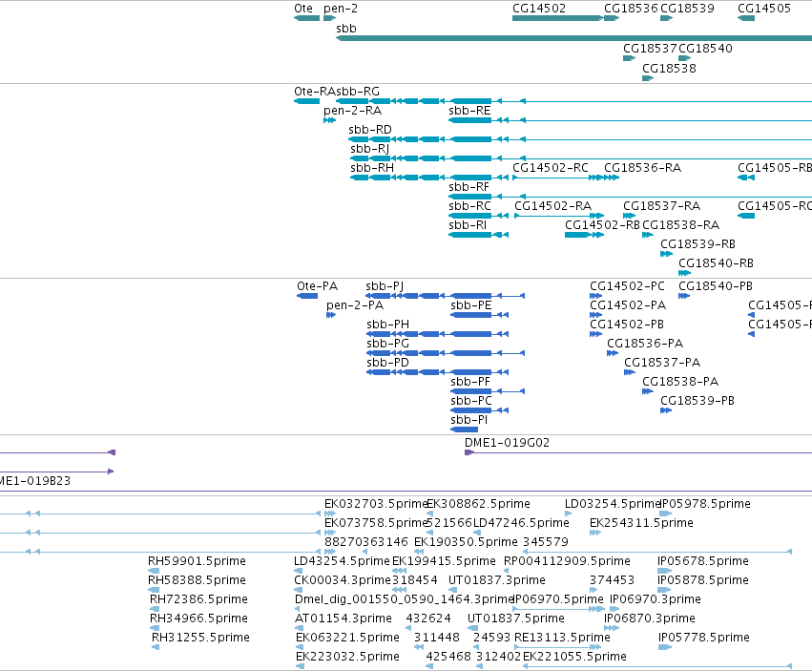Viewport: 812px width, 671px height.
Task: Open the EK308862.5prime EST
Action: [429, 514]
